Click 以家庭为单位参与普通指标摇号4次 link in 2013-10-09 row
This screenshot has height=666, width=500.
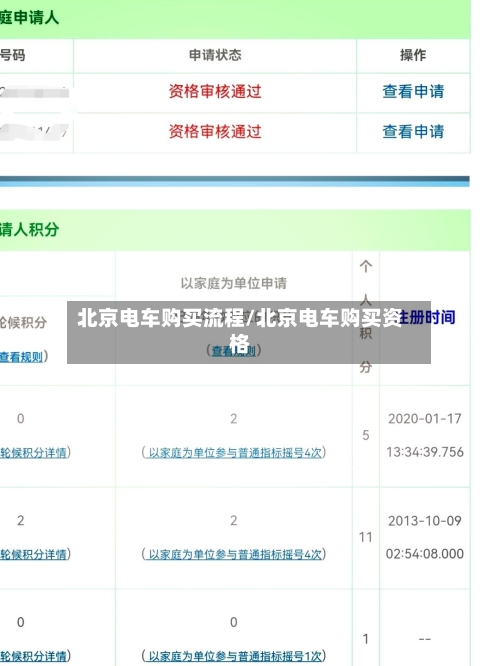[234, 554]
